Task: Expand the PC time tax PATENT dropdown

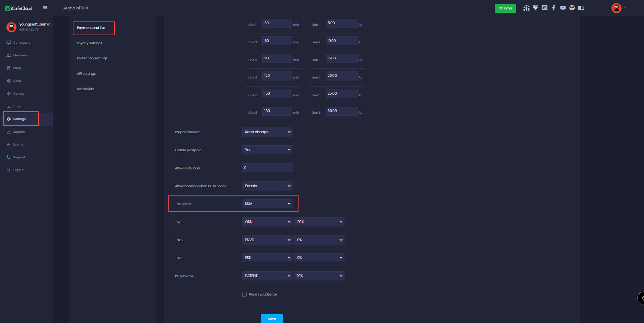Action: (x=267, y=276)
